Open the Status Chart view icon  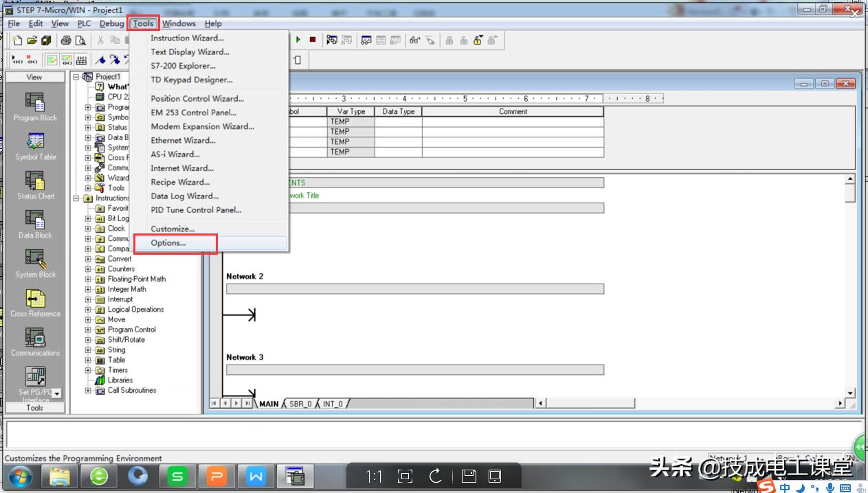tap(35, 180)
